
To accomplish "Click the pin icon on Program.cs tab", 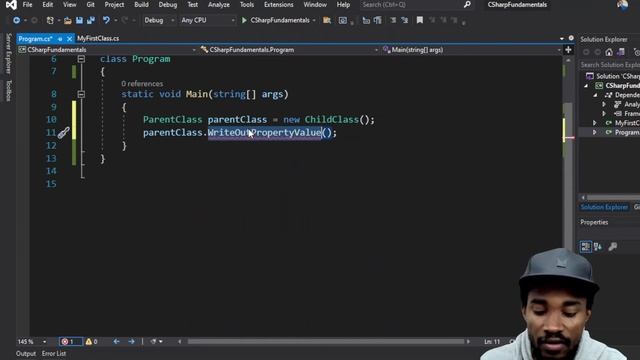I will tap(60, 39).
